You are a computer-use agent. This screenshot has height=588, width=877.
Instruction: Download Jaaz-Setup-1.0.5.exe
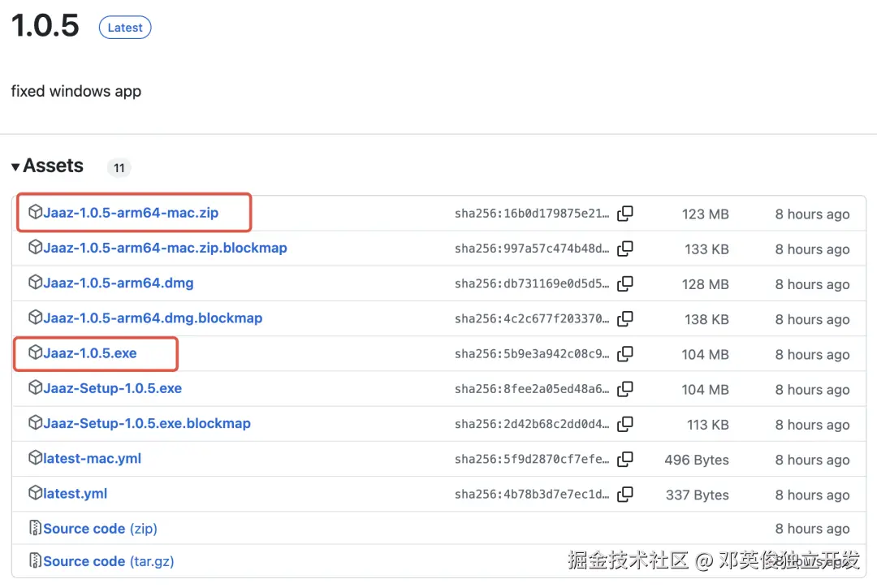coord(110,389)
